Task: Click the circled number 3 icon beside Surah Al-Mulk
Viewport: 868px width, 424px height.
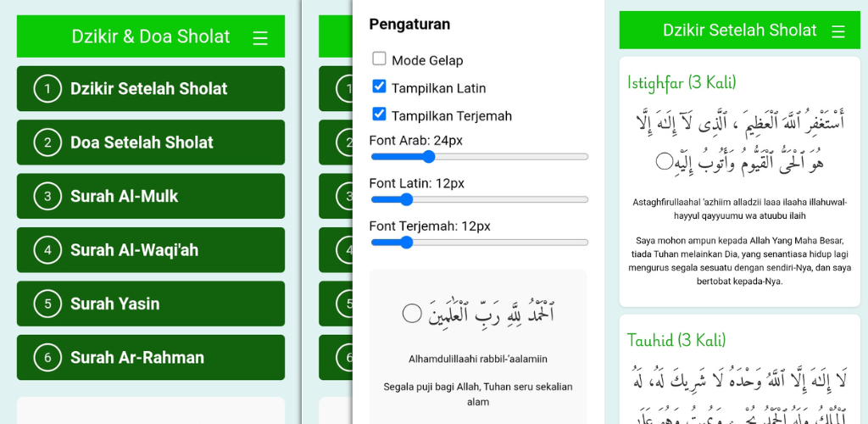Action: [x=47, y=196]
